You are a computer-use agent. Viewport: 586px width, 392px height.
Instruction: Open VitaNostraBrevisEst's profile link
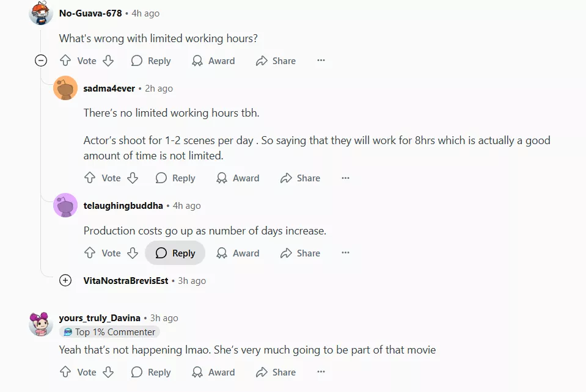pos(126,281)
